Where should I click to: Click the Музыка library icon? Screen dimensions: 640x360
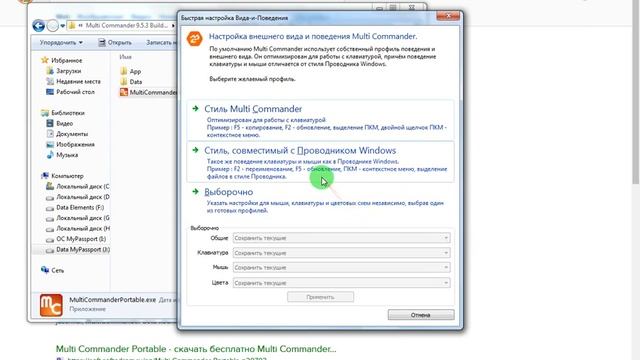pos(50,155)
